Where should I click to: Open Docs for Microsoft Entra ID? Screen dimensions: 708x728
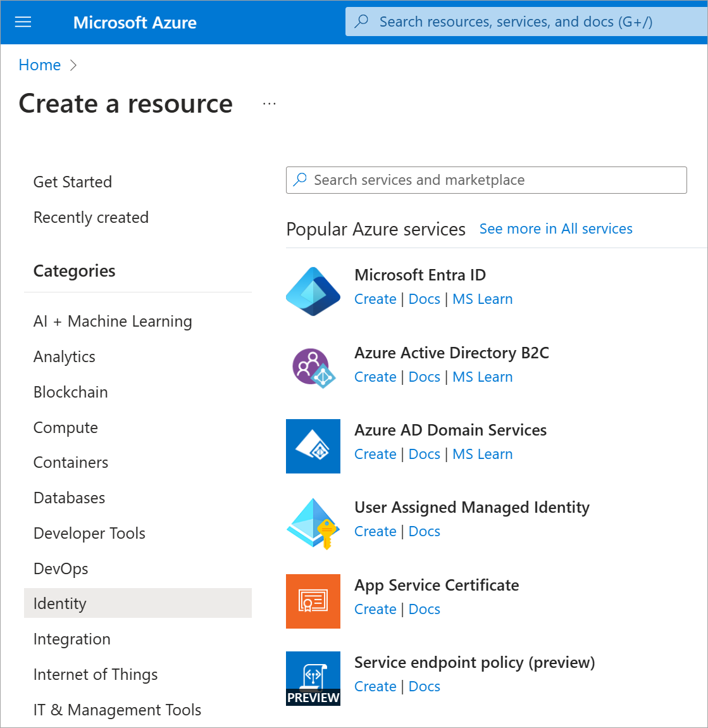tap(424, 299)
